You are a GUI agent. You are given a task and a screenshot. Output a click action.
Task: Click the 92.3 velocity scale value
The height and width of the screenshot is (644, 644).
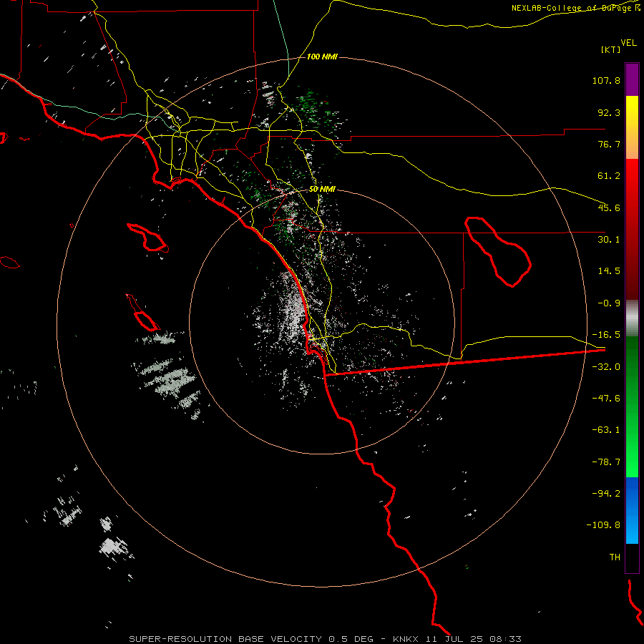pyautogui.click(x=609, y=112)
